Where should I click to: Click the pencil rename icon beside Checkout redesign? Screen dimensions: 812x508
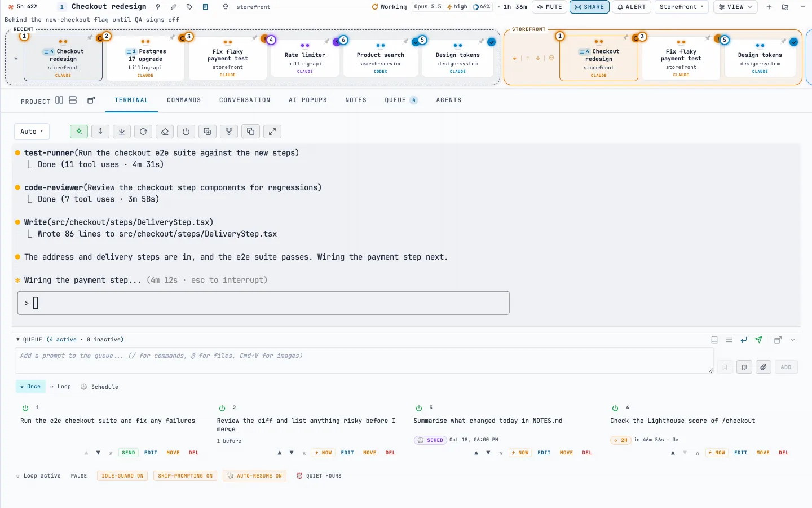(x=174, y=7)
